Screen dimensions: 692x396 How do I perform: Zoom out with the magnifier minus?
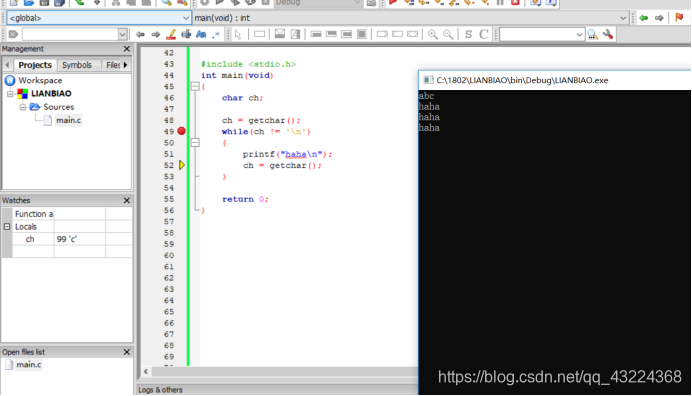[x=448, y=34]
